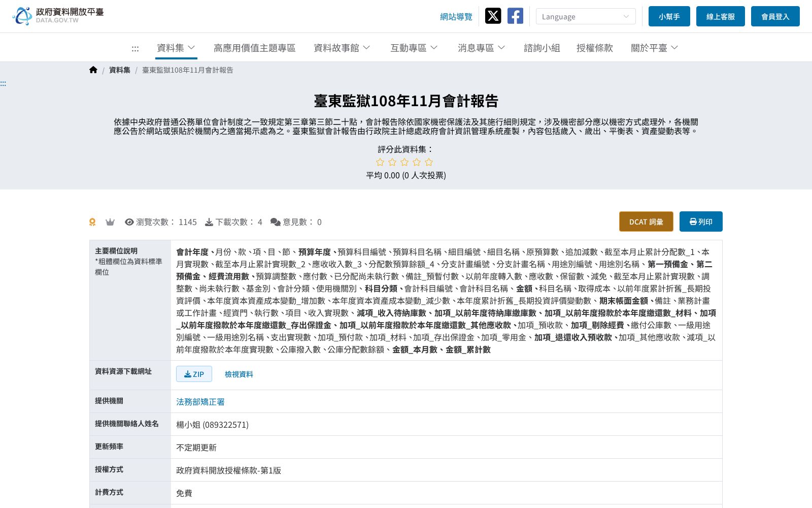Click the 線上客服 button
Image resolution: width=812 pixels, height=508 pixels.
coord(721,16)
